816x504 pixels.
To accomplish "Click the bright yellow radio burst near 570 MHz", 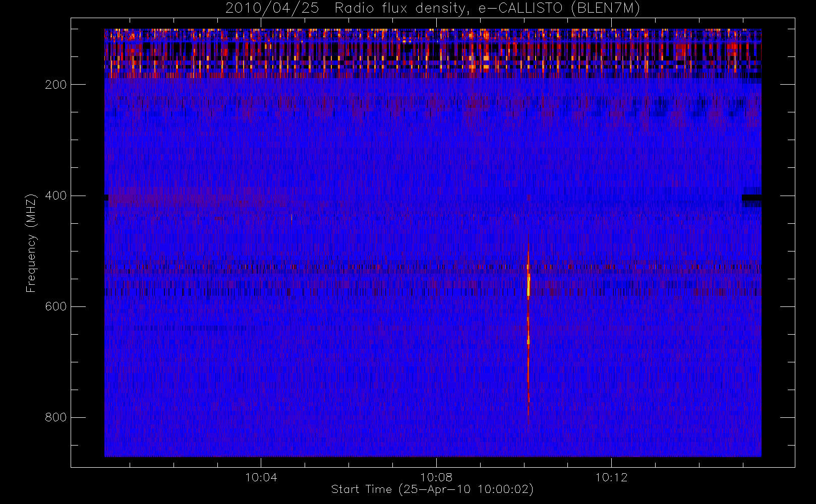I will coord(529,285).
